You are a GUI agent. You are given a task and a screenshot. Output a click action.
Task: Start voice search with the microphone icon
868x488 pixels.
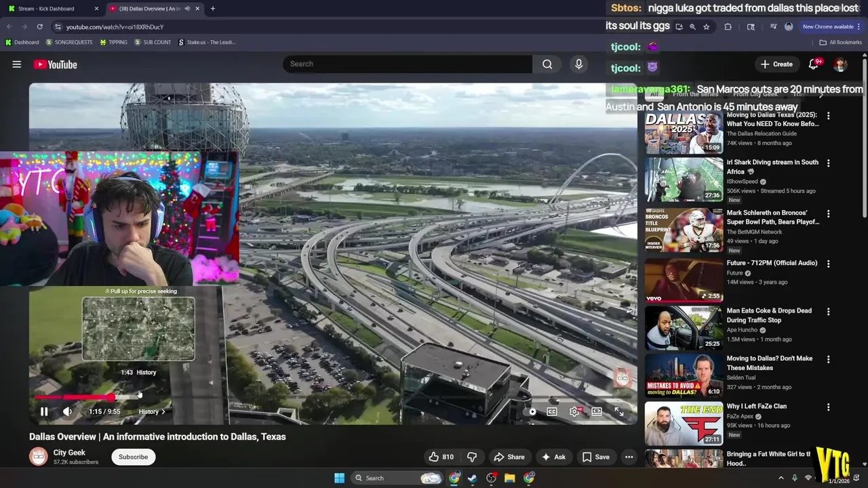(578, 64)
